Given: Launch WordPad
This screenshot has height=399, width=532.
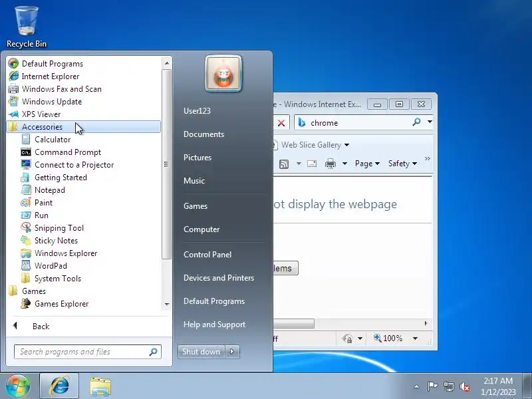Looking at the screenshot, I should 44,265.
